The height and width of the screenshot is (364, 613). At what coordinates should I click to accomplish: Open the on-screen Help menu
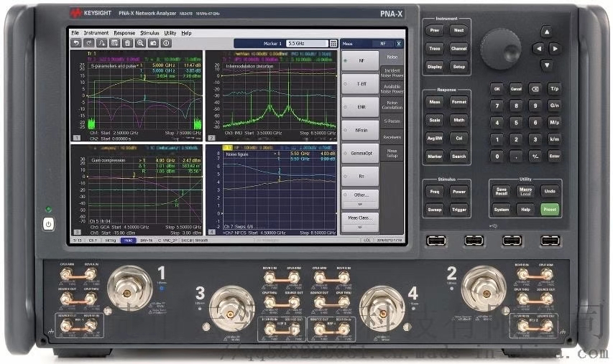click(x=186, y=33)
